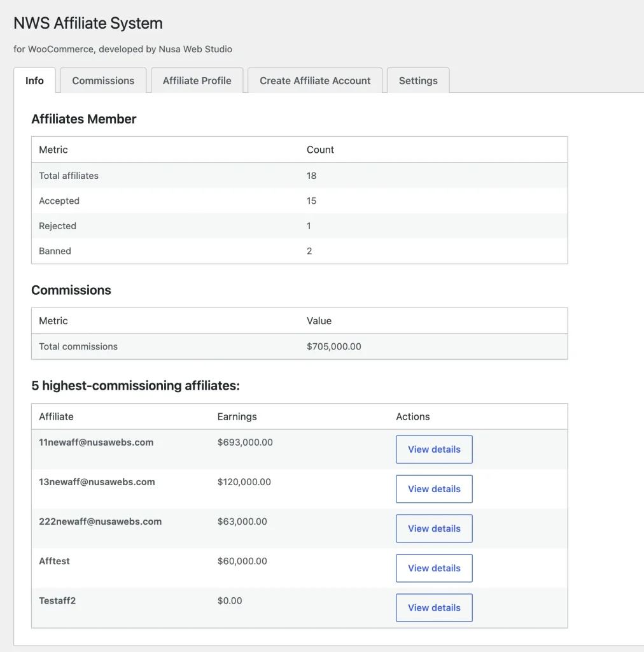Click the Testaff2 affiliate name
This screenshot has height=652, width=644.
click(57, 600)
